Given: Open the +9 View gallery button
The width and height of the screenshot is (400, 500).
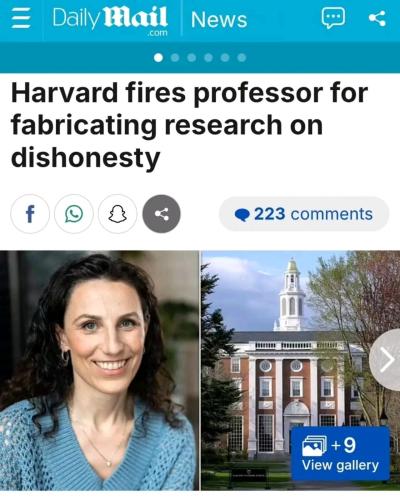Looking at the screenshot, I should tap(340, 453).
